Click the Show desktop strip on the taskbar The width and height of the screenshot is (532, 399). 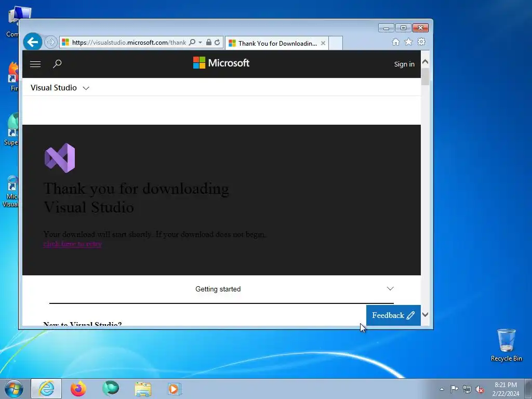528,389
